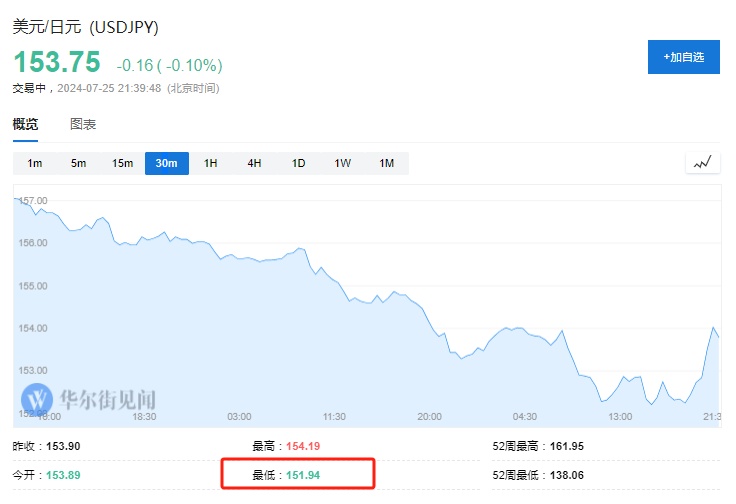Open the 概览 overview tab
The image size is (736, 504).
click(x=25, y=125)
